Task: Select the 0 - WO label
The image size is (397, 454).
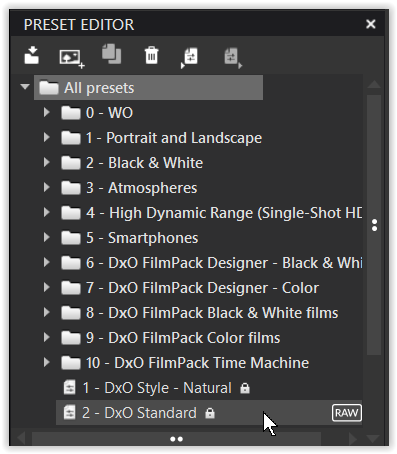Action: point(109,113)
